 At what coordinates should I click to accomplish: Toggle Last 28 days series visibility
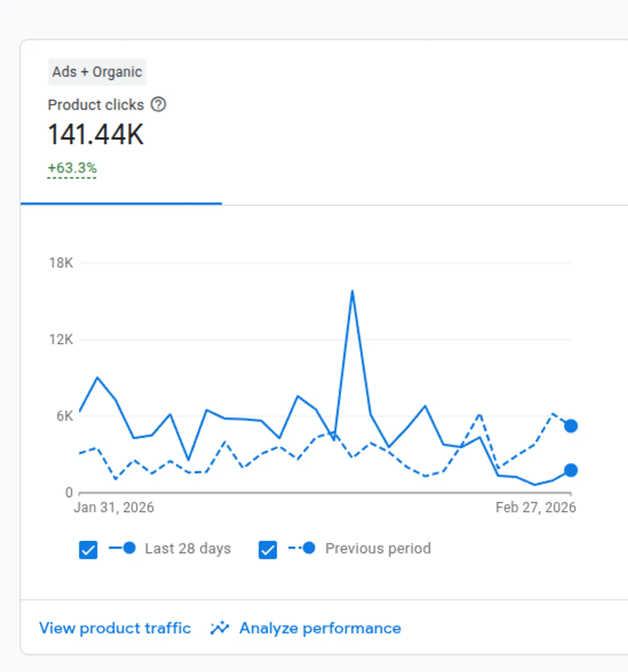(x=88, y=548)
